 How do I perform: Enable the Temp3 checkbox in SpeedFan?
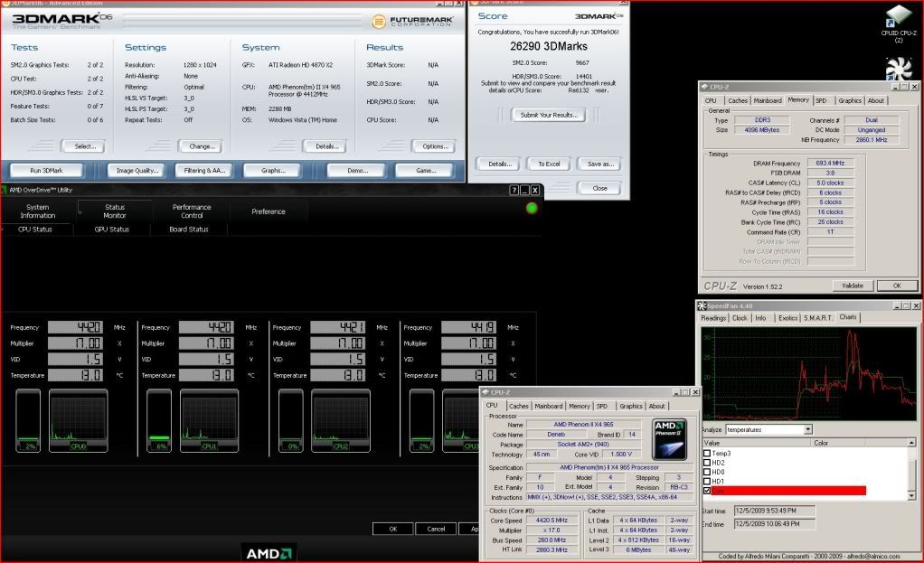click(707, 454)
